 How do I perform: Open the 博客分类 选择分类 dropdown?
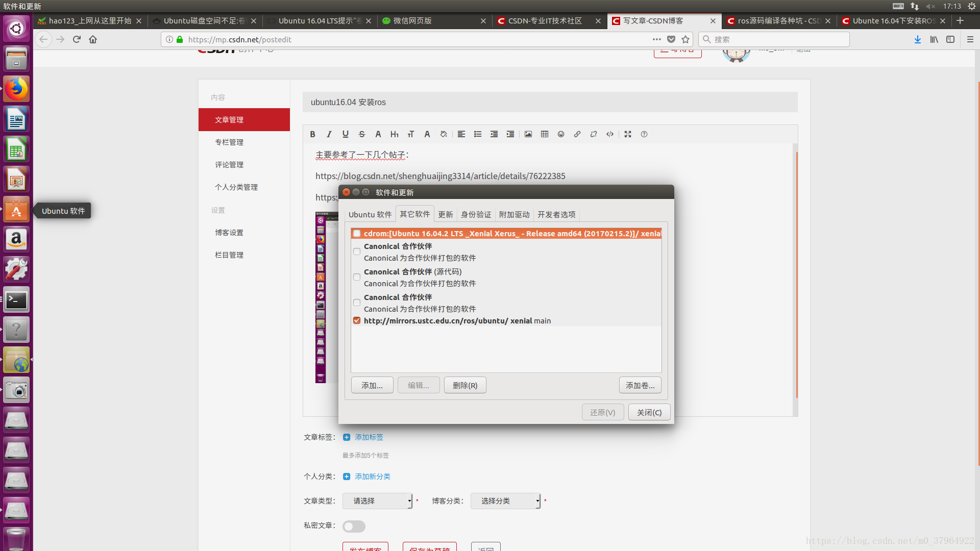pyautogui.click(x=506, y=501)
